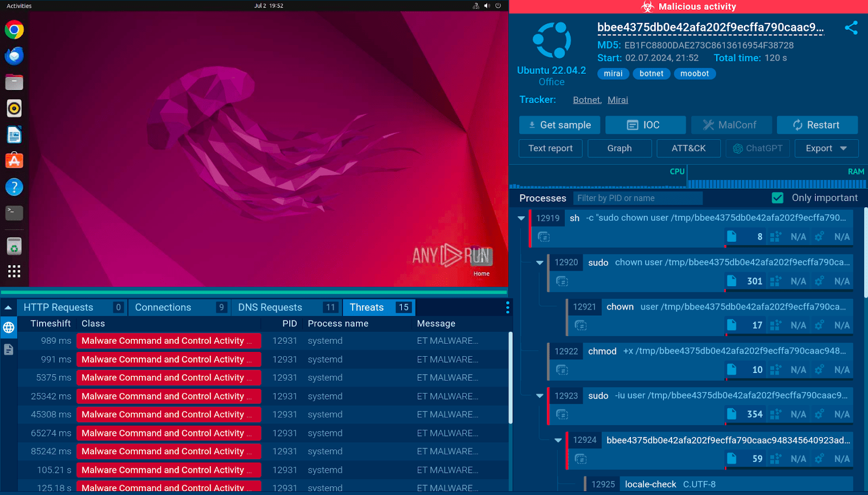This screenshot has width=868, height=495.
Task: Open Google Chrome from the Ubuntu dock
Action: 14,30
